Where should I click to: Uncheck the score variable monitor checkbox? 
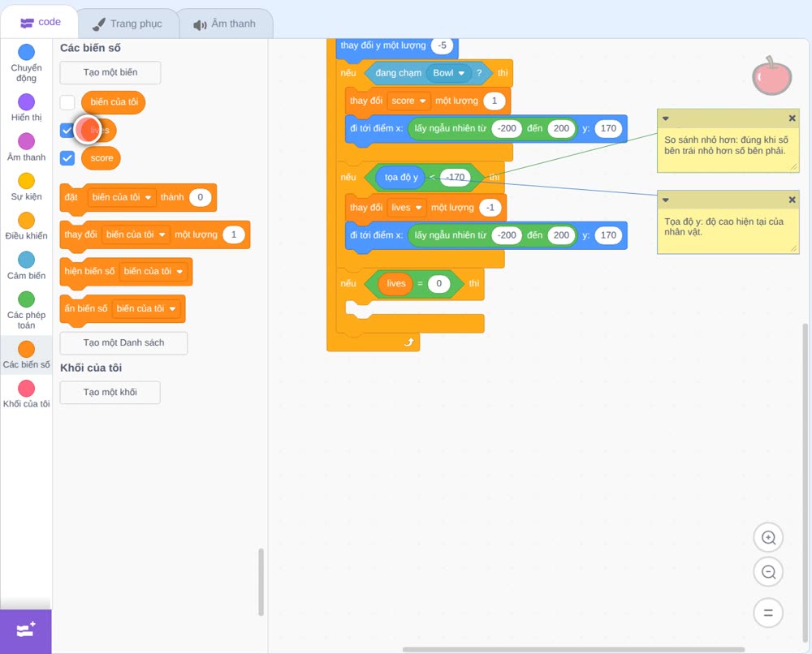coord(67,157)
